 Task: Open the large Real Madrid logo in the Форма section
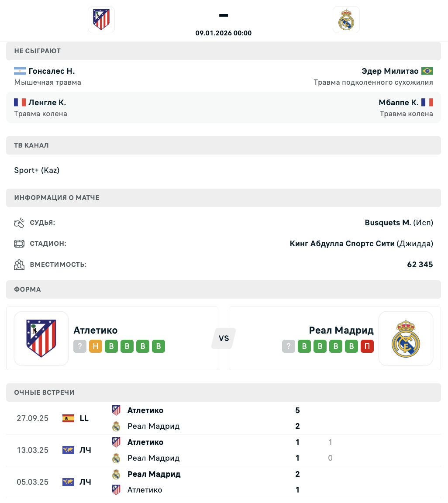coord(406,338)
